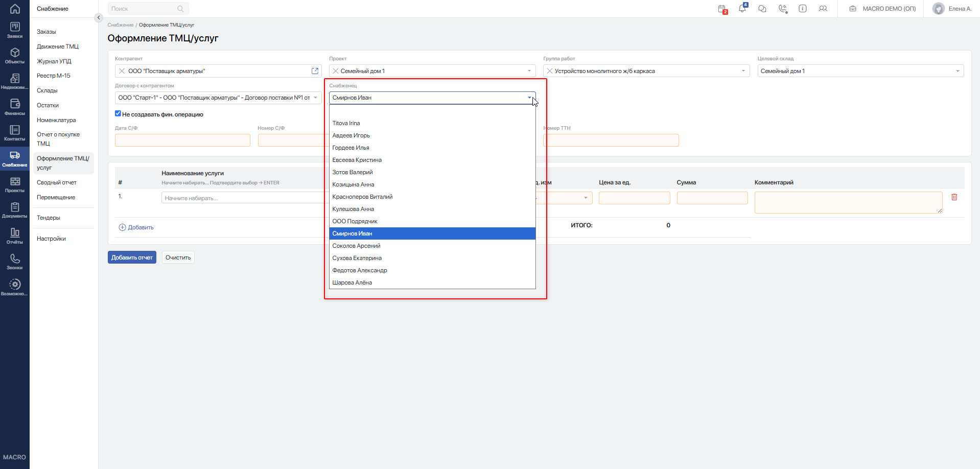Delete row 1 with the trash icon
The image size is (980, 469).
[x=954, y=197]
